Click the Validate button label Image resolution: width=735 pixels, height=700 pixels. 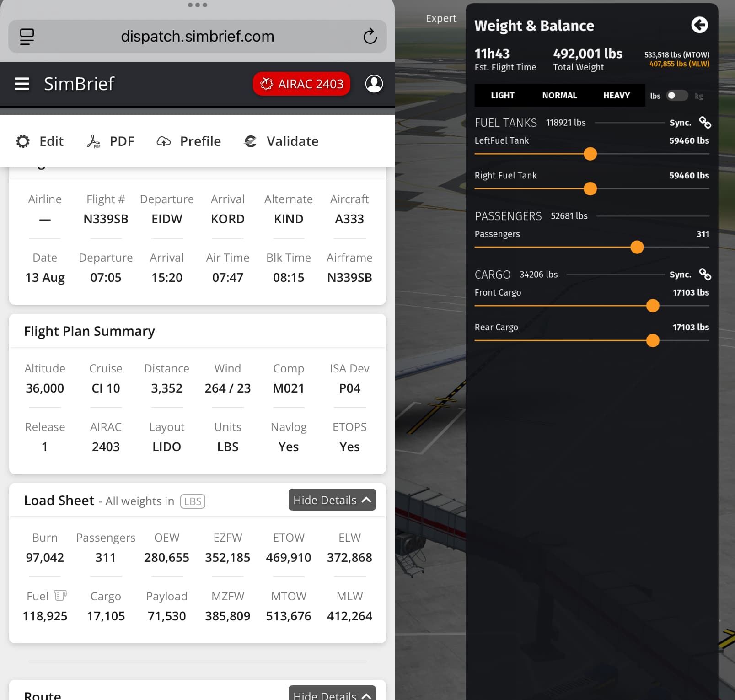[x=293, y=141]
